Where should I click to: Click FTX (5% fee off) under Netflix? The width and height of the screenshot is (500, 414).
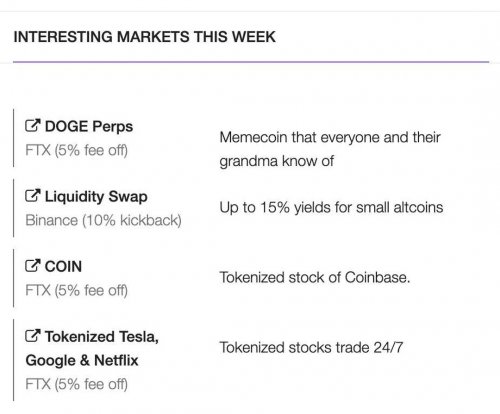(x=77, y=384)
